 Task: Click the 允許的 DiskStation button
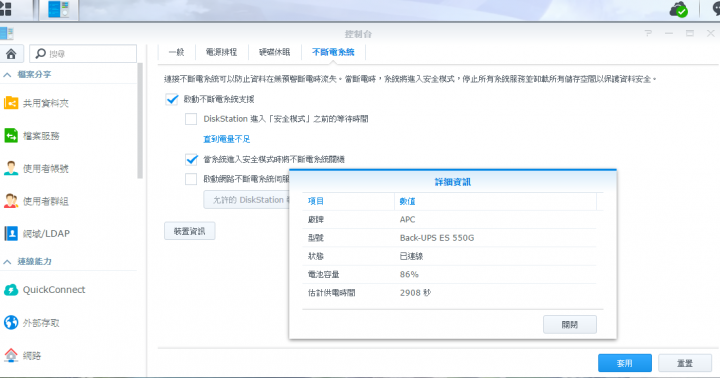(x=247, y=200)
